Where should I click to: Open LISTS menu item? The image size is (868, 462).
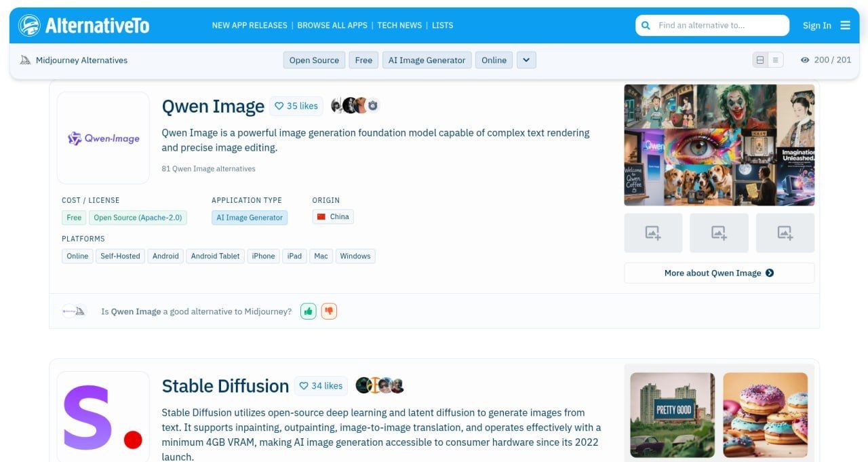point(442,25)
